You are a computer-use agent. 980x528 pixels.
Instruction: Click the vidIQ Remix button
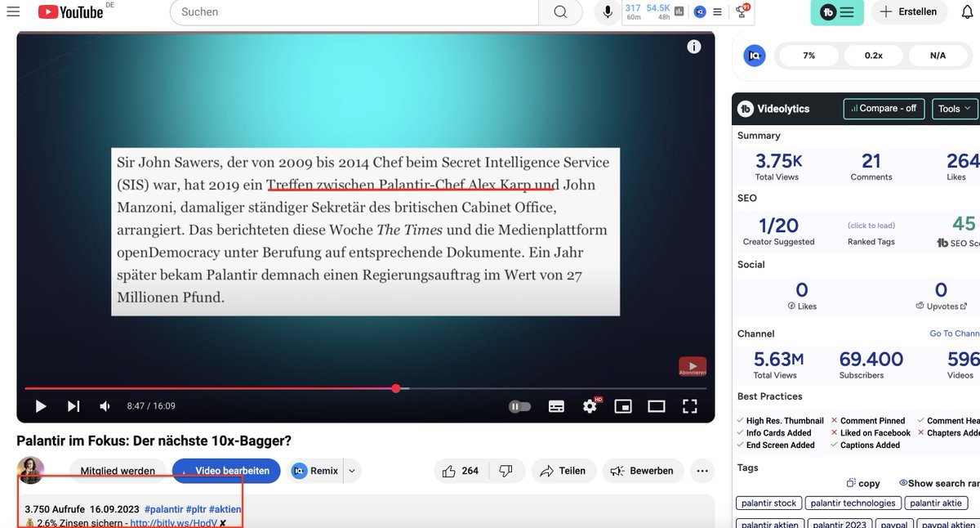pos(315,471)
